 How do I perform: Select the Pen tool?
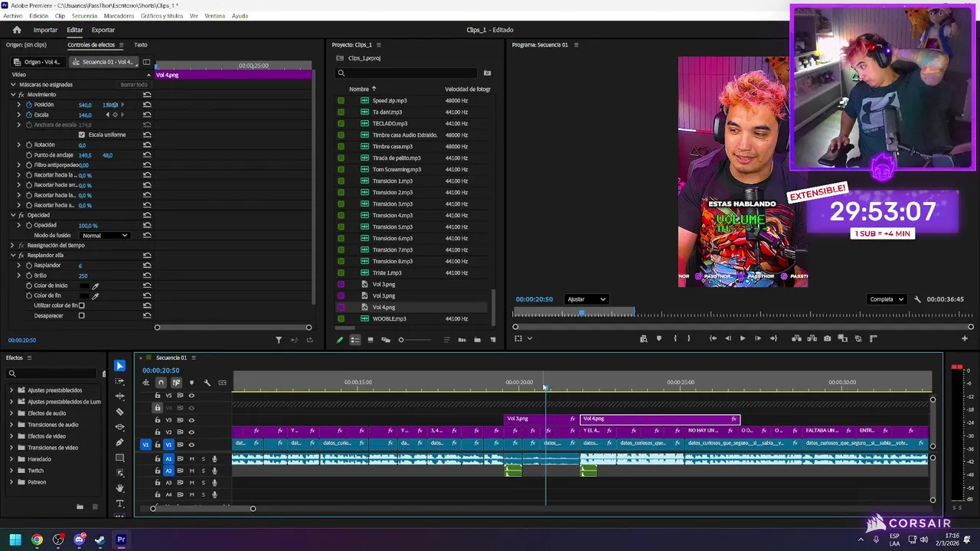tap(119, 442)
